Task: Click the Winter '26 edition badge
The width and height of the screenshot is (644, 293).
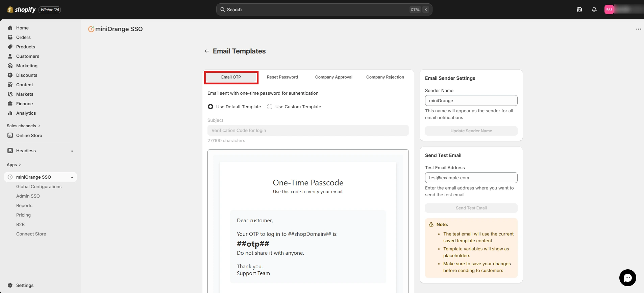Action: coord(50,10)
